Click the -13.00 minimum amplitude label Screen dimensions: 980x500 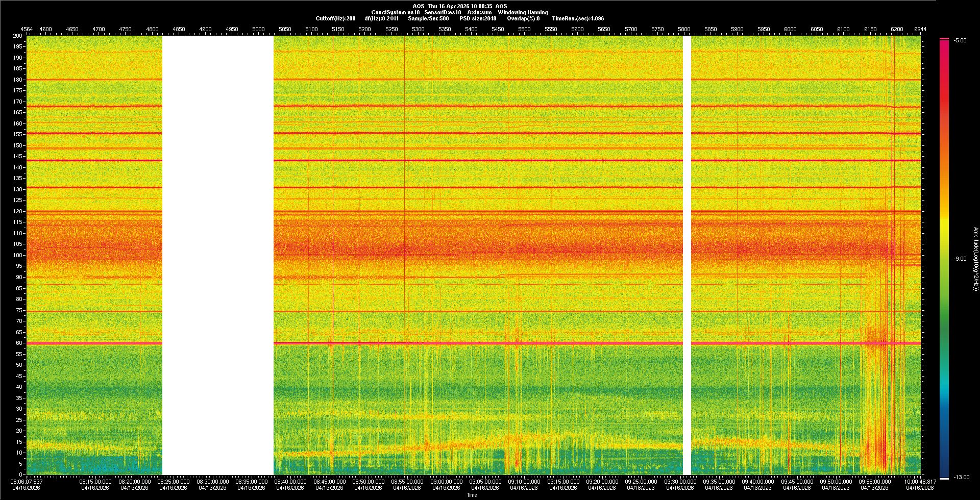click(x=961, y=477)
